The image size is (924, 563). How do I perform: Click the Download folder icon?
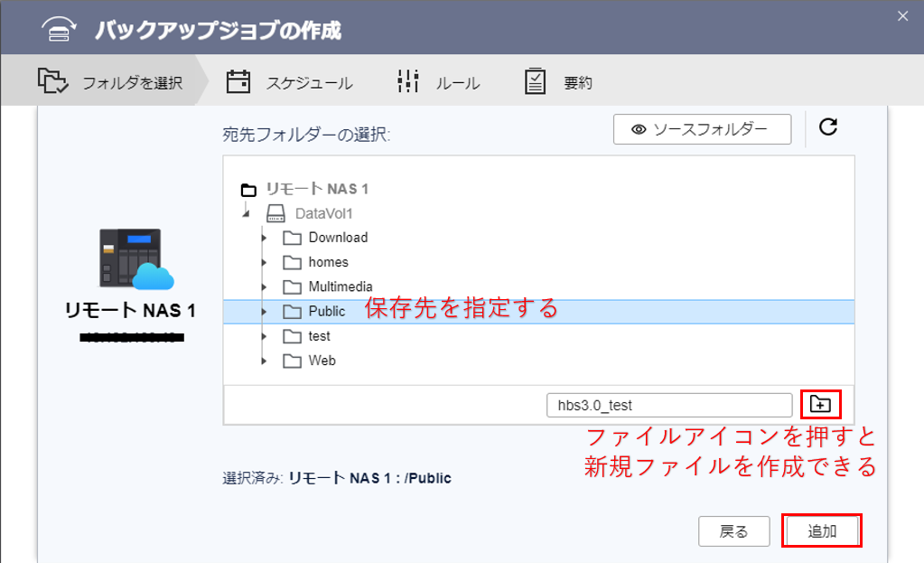pyautogui.click(x=291, y=238)
